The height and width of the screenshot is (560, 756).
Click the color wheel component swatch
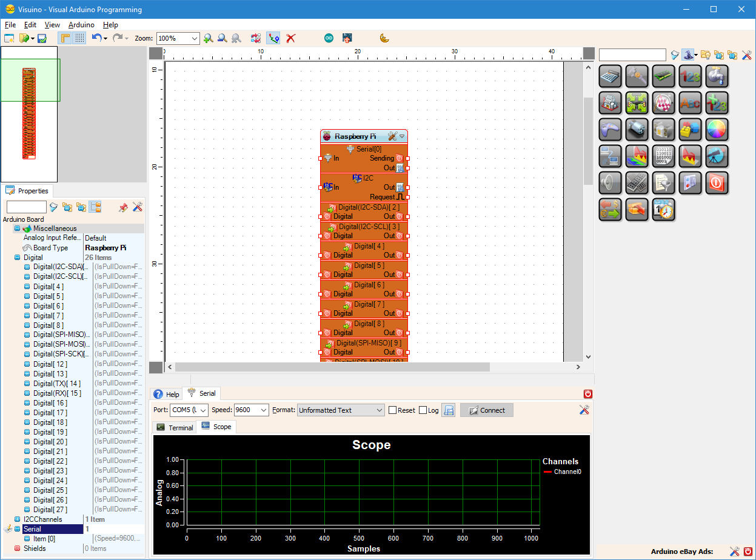click(x=717, y=129)
